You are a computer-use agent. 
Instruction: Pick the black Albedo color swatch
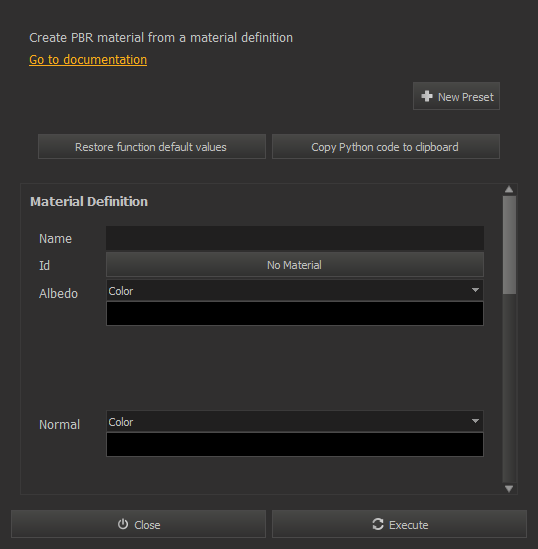tap(295, 314)
